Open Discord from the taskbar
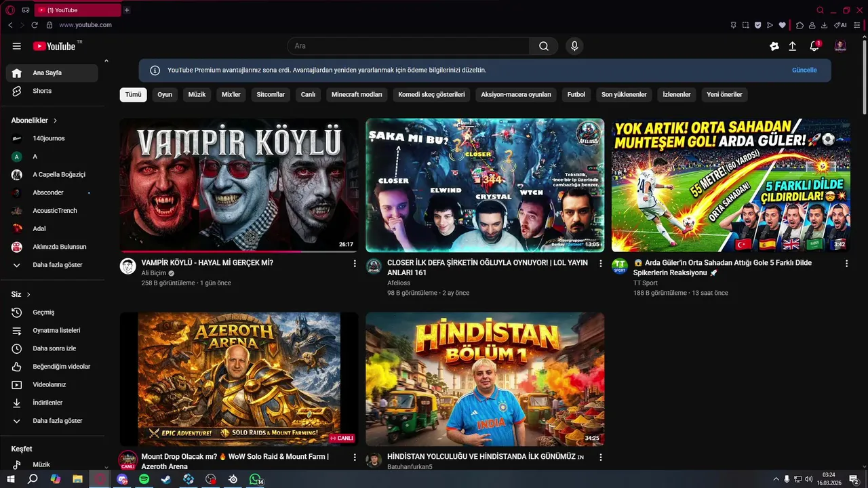This screenshot has width=868, height=488. [x=122, y=479]
